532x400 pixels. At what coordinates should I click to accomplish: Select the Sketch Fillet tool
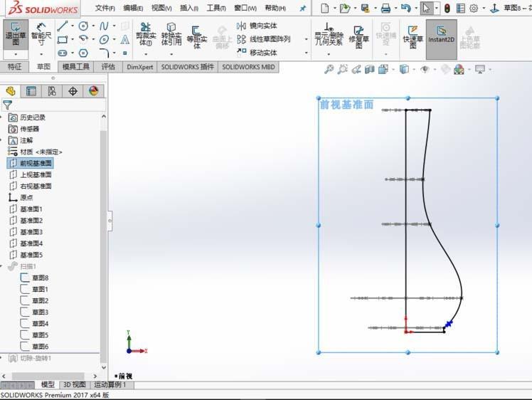[x=104, y=53]
